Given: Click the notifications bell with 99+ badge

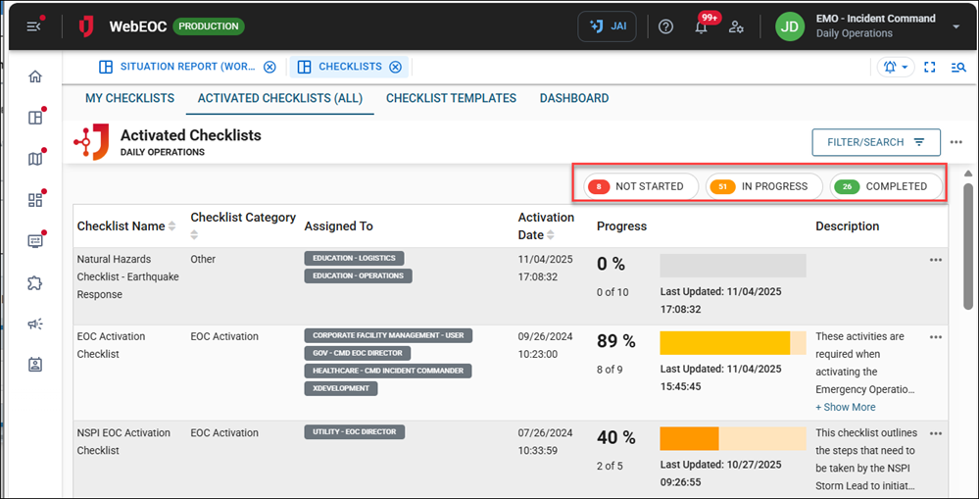Looking at the screenshot, I should (701, 26).
